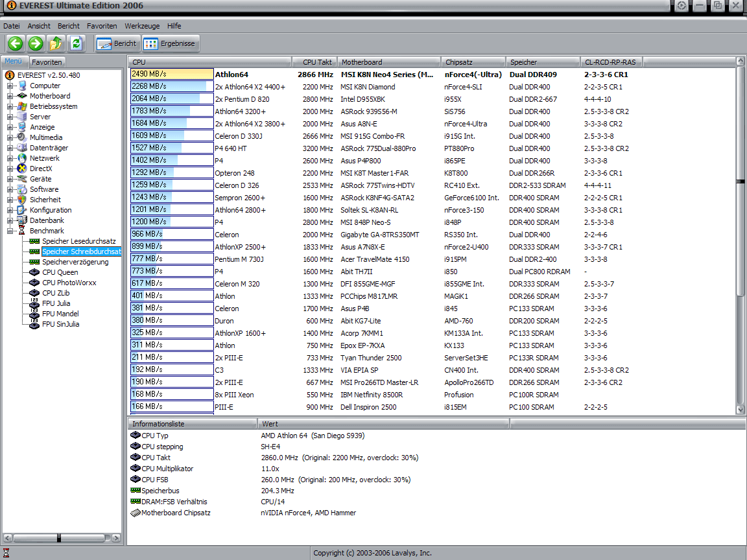Click the CPU ZLib chip icon

tap(34, 293)
